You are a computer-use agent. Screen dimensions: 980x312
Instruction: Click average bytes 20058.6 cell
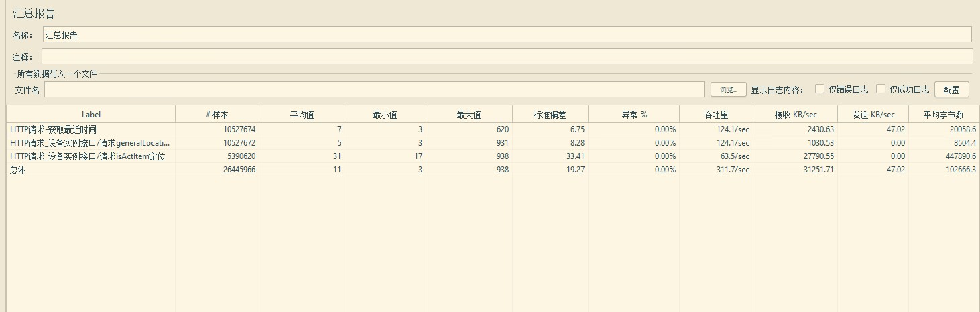coord(963,129)
